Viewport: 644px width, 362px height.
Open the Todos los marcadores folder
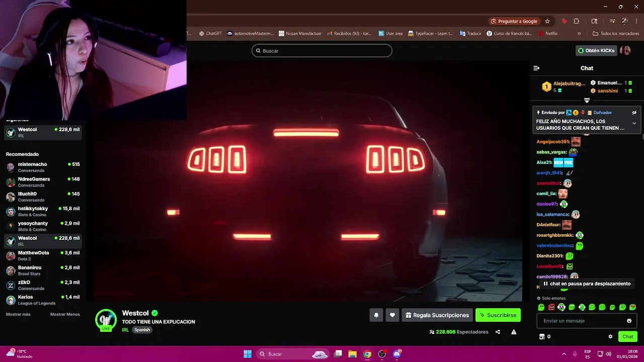click(616, 34)
